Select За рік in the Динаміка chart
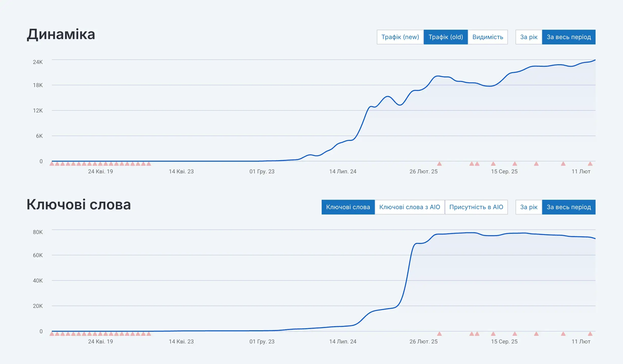 pos(528,37)
